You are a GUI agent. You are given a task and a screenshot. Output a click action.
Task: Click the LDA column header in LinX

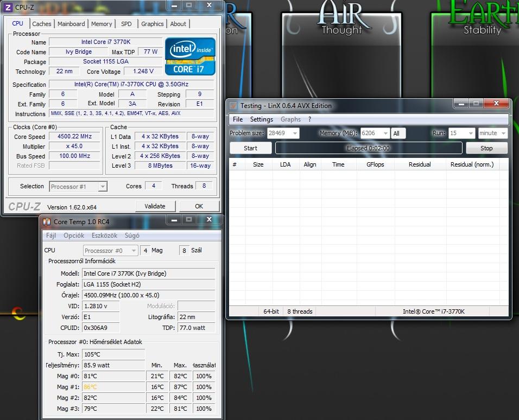(286, 164)
